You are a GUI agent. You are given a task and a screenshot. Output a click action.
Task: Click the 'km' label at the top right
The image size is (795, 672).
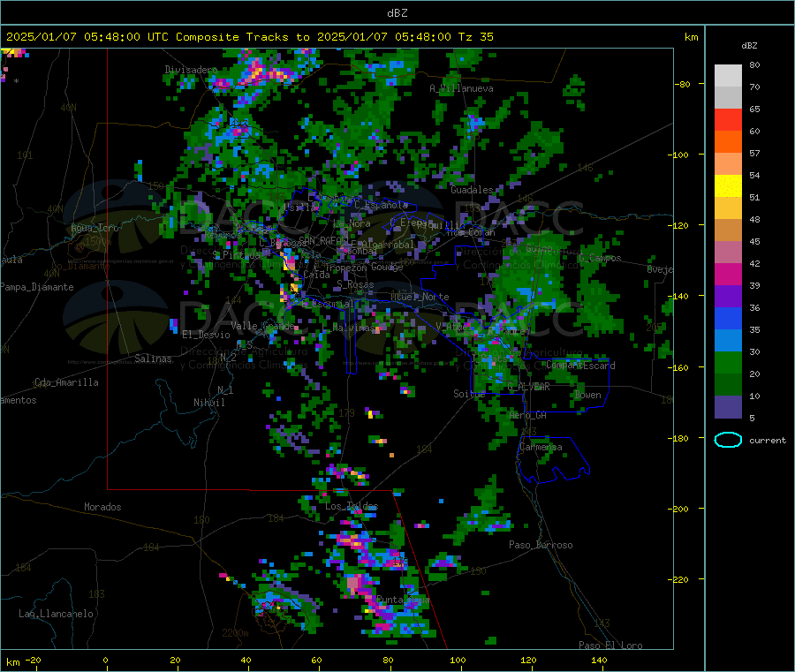tap(691, 37)
